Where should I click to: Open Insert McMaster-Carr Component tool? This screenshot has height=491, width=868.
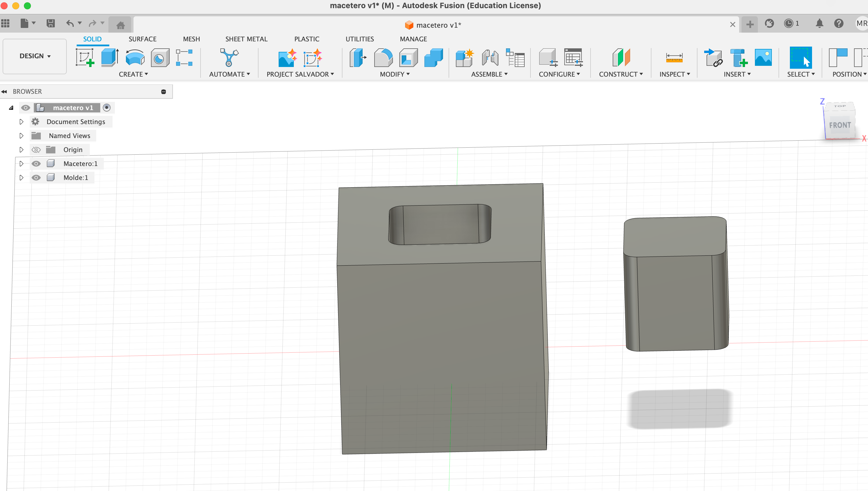[738, 58]
